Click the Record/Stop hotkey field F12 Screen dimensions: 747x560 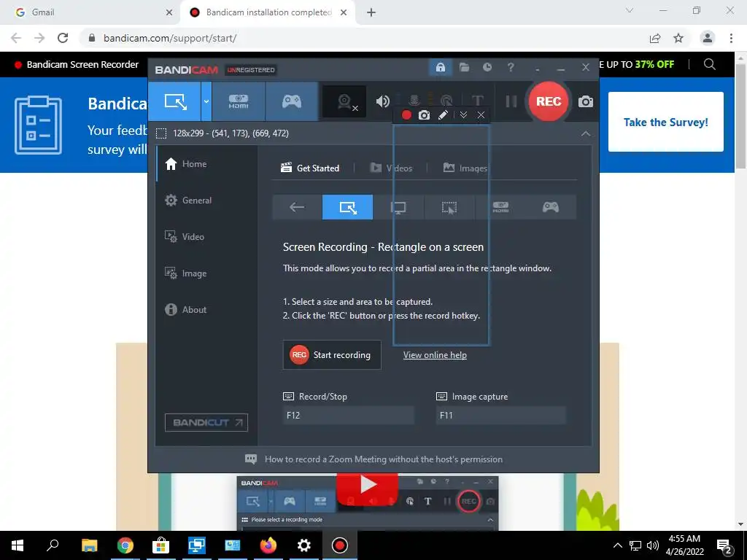(x=348, y=415)
